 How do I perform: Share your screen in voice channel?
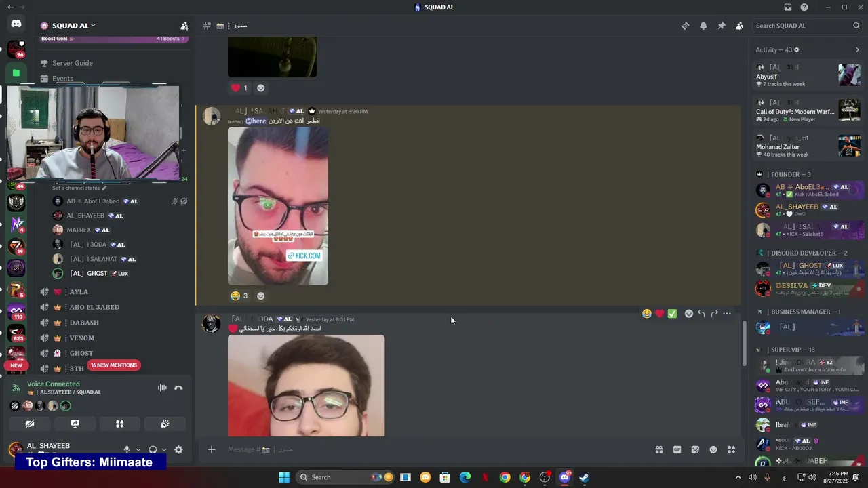click(x=75, y=424)
